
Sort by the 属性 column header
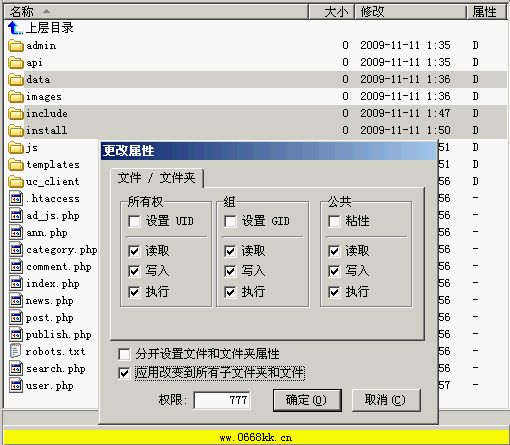click(x=487, y=12)
